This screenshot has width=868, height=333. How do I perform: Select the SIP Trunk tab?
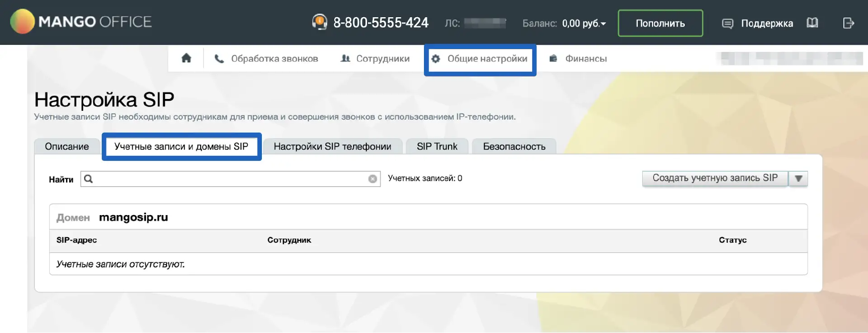[437, 146]
